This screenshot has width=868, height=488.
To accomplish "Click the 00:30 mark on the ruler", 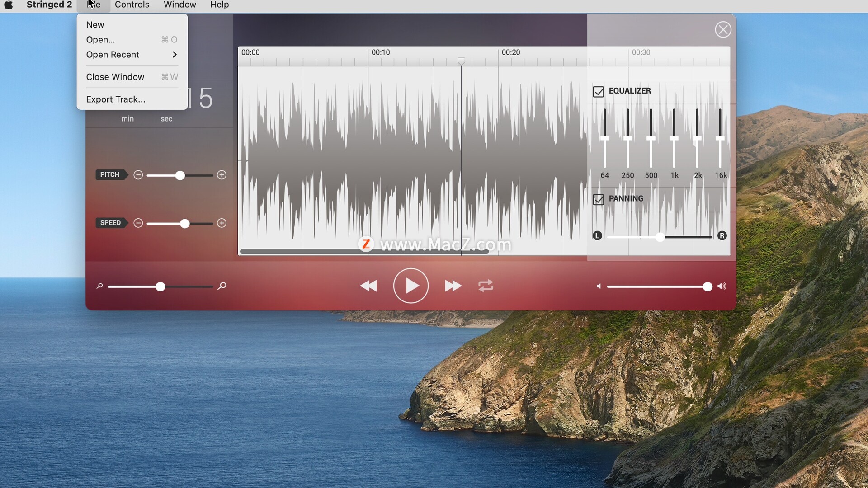I will pyautogui.click(x=641, y=52).
